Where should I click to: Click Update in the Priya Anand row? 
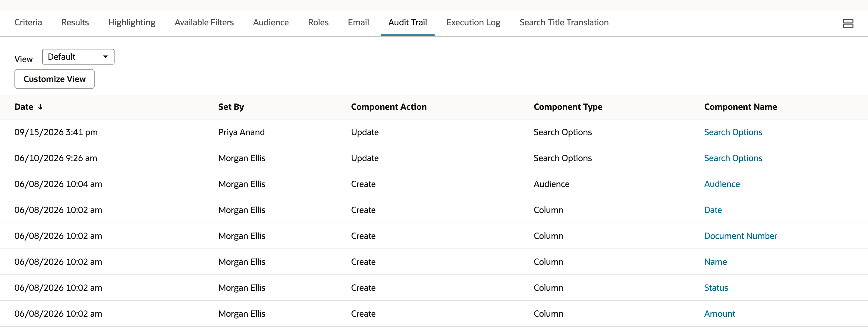(365, 132)
